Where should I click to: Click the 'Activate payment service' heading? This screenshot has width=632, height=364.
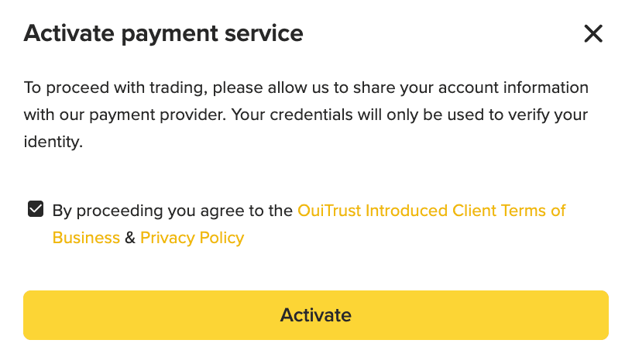coord(163,33)
